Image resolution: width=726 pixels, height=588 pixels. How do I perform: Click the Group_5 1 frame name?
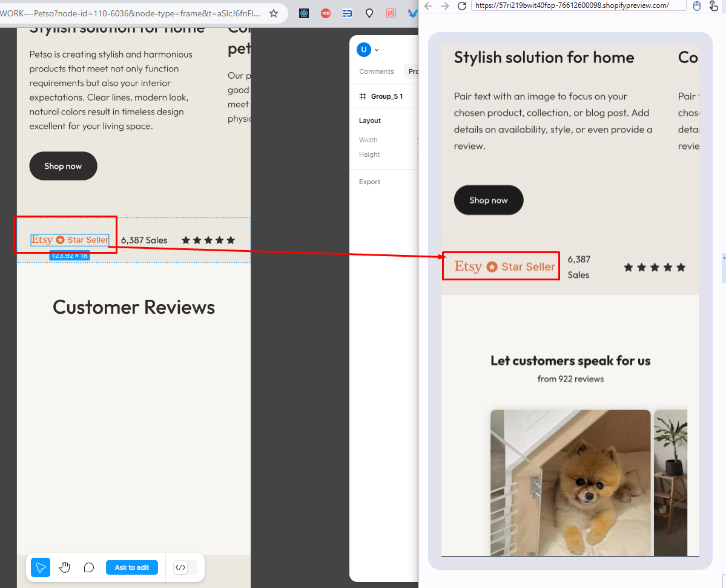pos(387,96)
